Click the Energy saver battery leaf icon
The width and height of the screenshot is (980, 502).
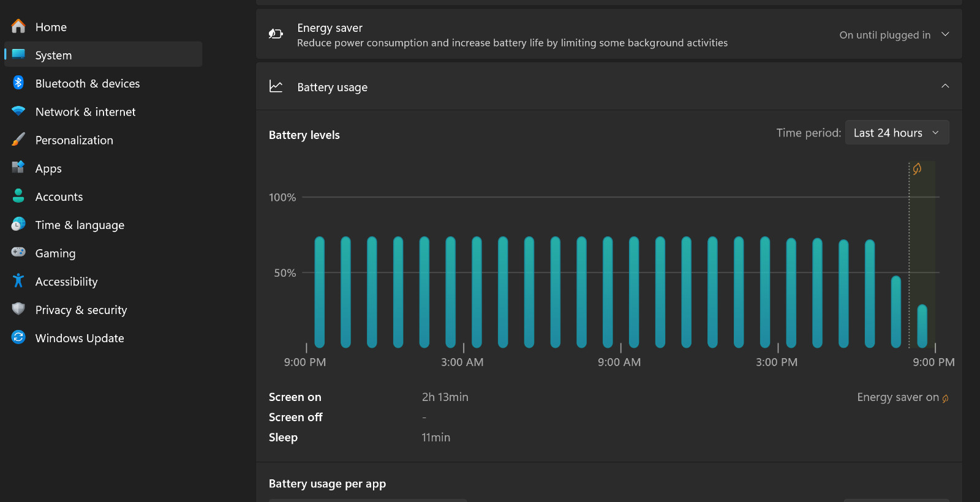point(276,34)
